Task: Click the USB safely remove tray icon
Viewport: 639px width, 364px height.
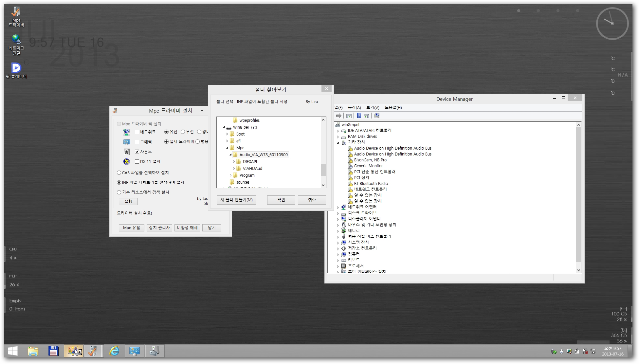Action: [554, 352]
